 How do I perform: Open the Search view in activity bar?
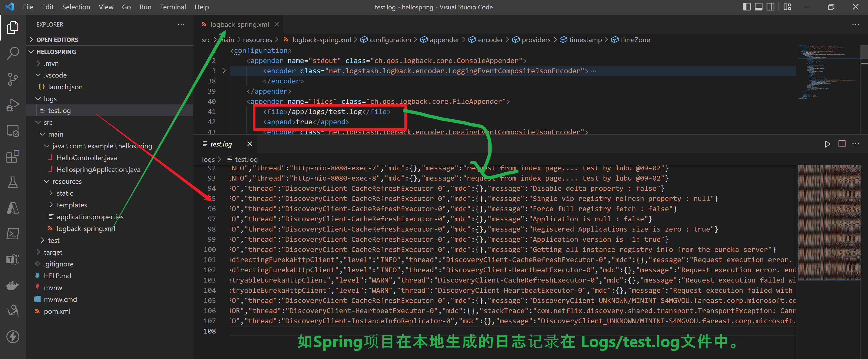click(x=13, y=53)
